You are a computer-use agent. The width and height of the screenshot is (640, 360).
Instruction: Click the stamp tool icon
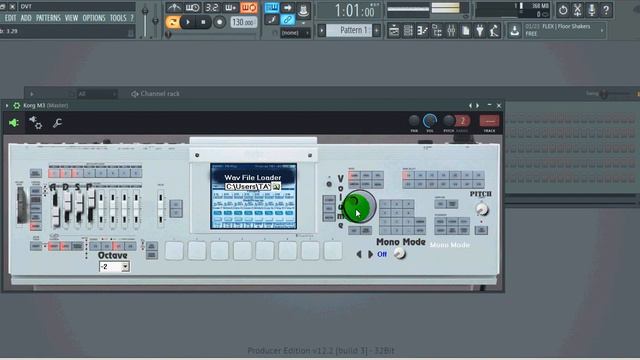(303, 10)
